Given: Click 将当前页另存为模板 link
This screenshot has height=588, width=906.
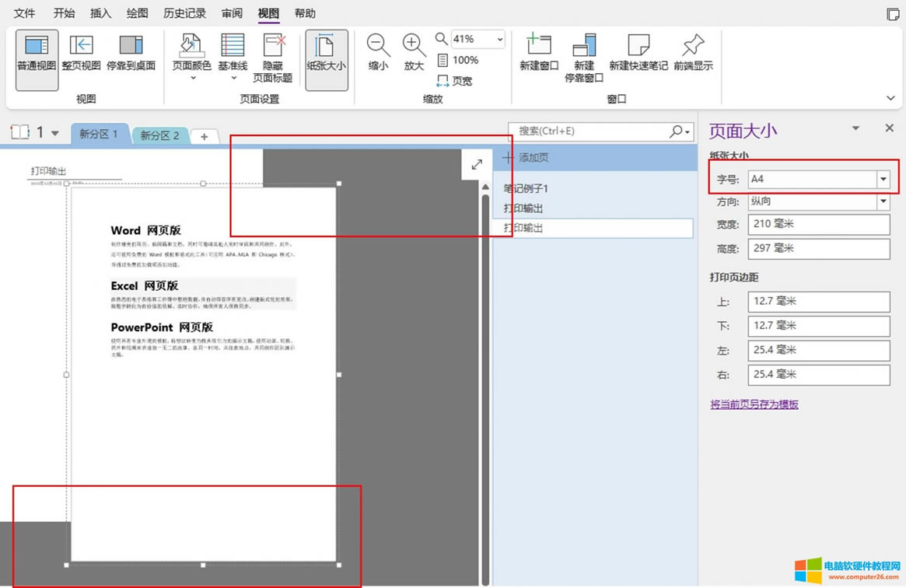Looking at the screenshot, I should tap(754, 404).
